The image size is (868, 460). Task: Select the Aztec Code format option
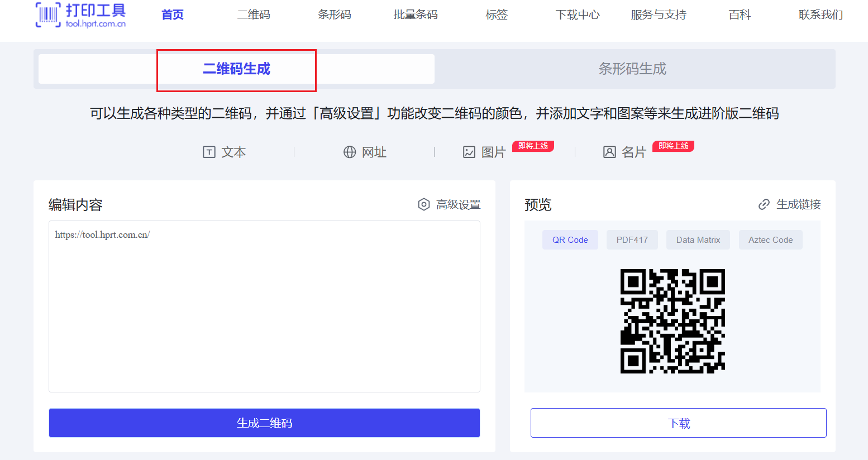(771, 239)
